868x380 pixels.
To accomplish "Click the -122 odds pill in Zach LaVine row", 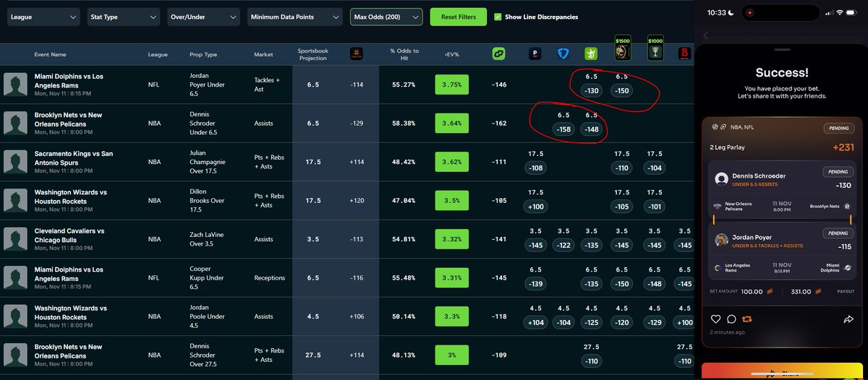I will pos(564,246).
